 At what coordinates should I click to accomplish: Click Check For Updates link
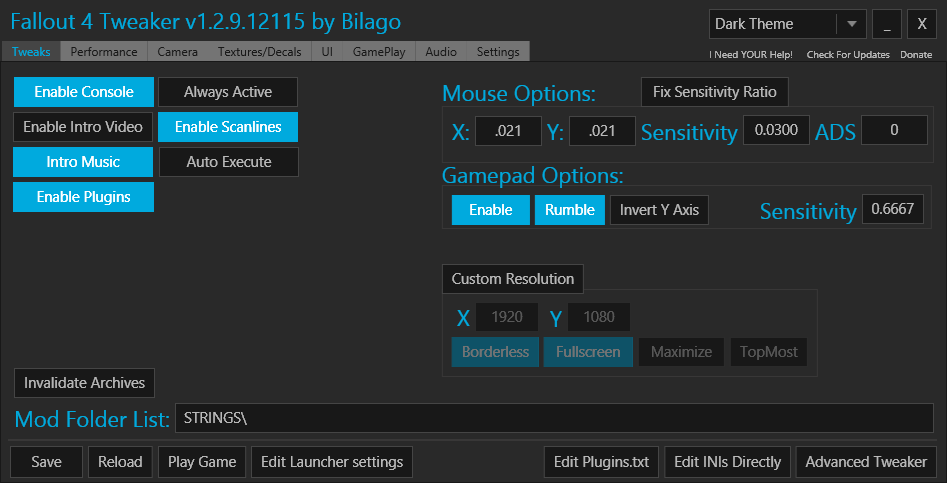pos(848,55)
